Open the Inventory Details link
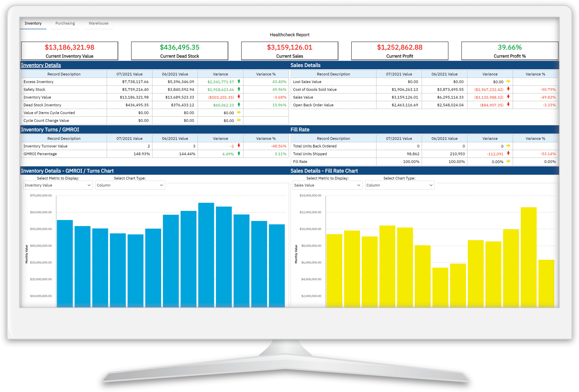579x392 pixels. click(41, 65)
